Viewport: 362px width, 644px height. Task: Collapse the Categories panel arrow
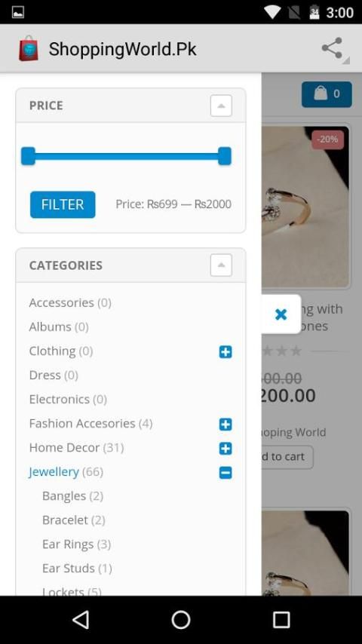(221, 265)
